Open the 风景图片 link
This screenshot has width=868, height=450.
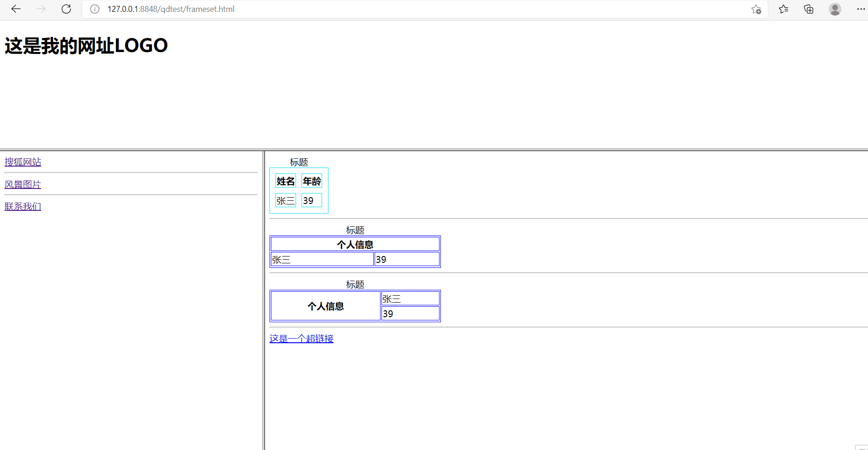[23, 184]
